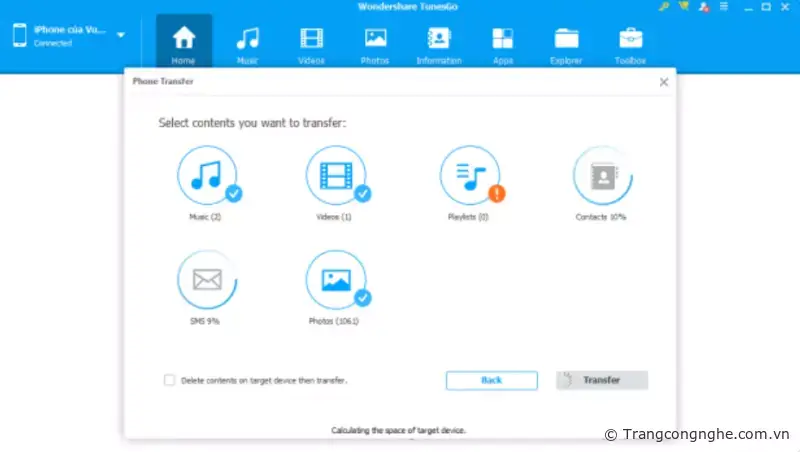Click the Transfer button
Viewport: 800px width, 452px height.
point(602,380)
